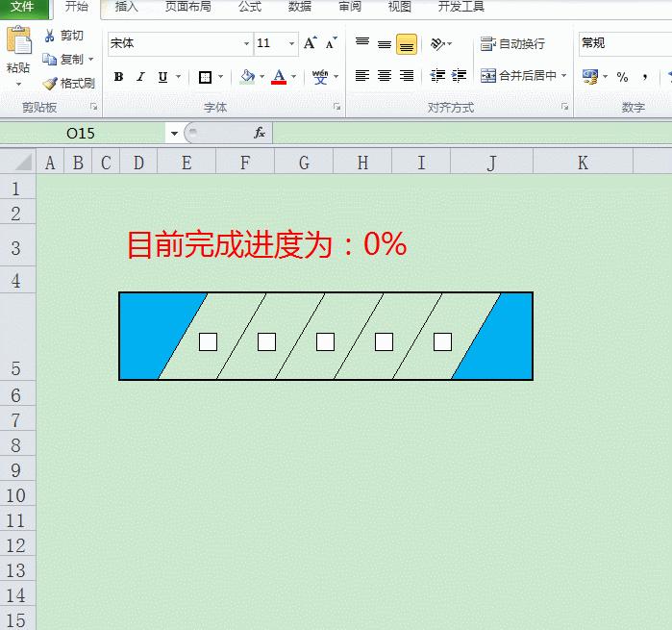
Task: Click the accounting number format icon
Action: click(590, 77)
